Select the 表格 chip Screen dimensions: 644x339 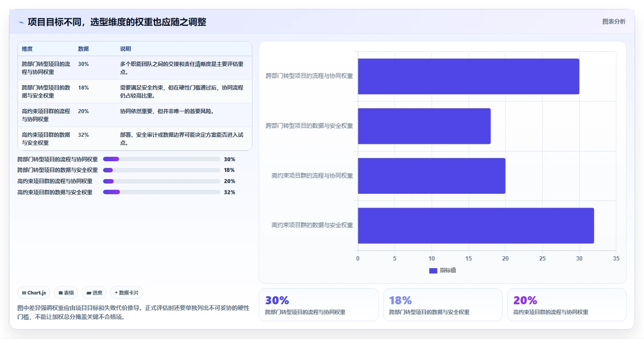66,293
